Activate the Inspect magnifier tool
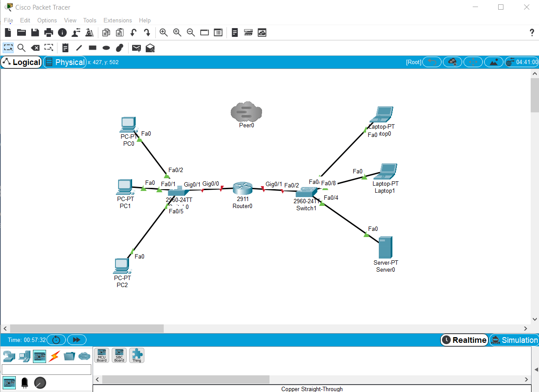 (22, 48)
